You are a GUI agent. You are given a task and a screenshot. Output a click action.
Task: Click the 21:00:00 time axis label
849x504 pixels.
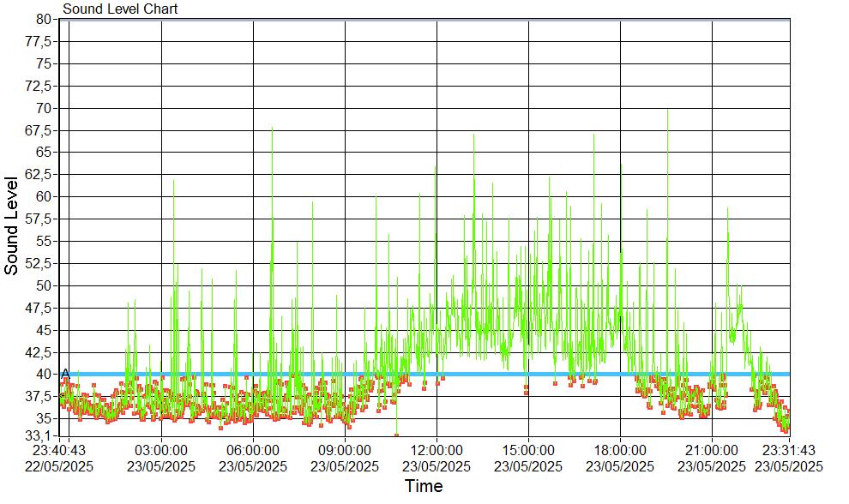(x=712, y=452)
